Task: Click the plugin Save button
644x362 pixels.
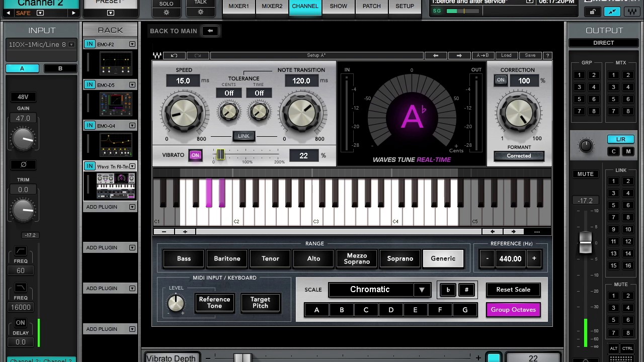Action: pyautogui.click(x=530, y=55)
